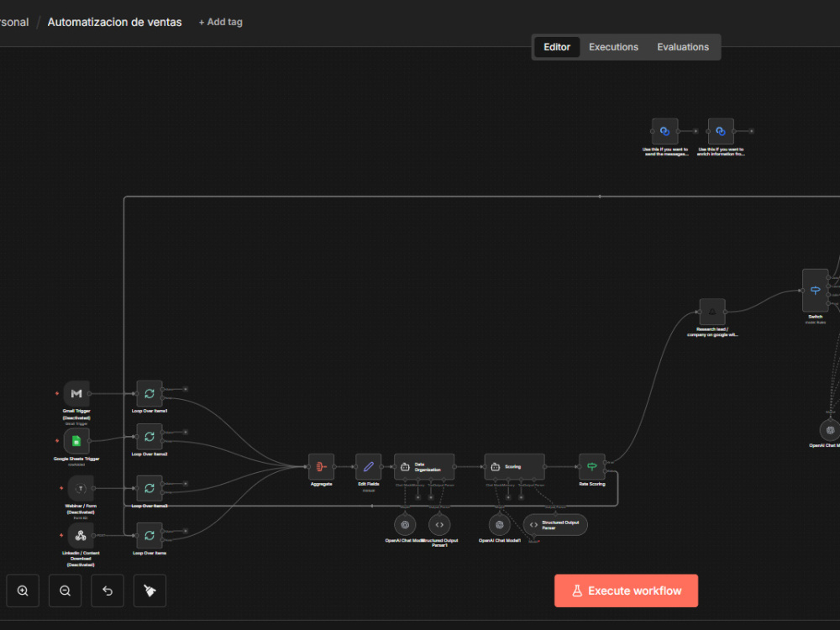Open the Gmail Trigger node

pos(76,393)
